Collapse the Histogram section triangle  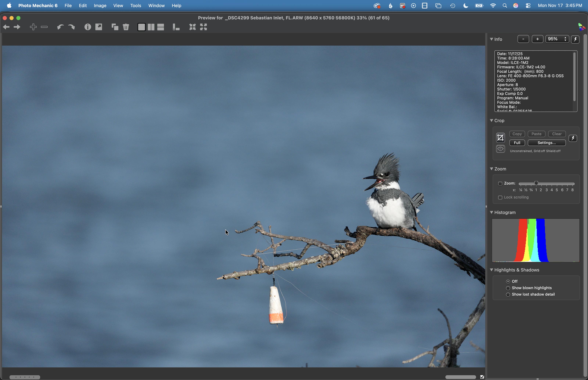492,212
